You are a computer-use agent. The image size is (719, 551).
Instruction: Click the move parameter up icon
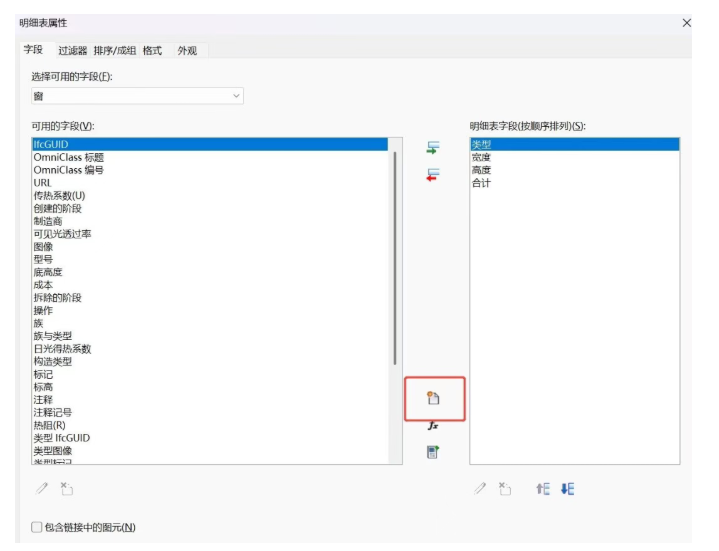click(x=543, y=489)
